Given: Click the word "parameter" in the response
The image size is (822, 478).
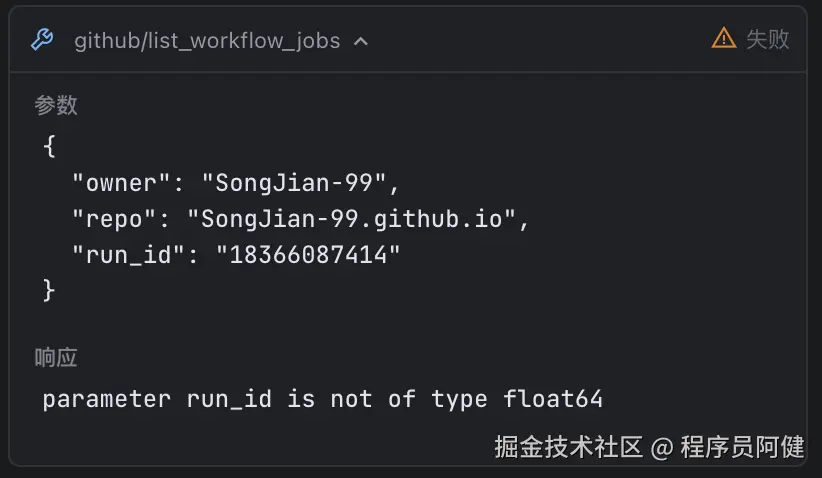Looking at the screenshot, I should [107, 399].
